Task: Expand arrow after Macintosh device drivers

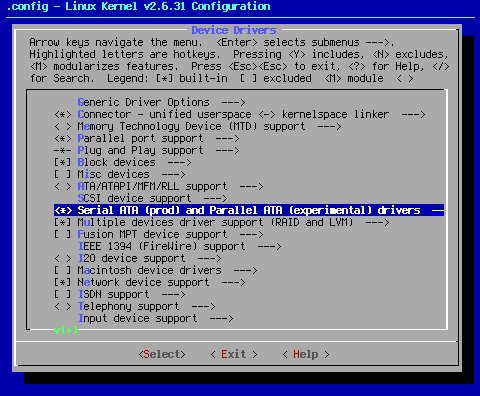Action: (x=245, y=270)
